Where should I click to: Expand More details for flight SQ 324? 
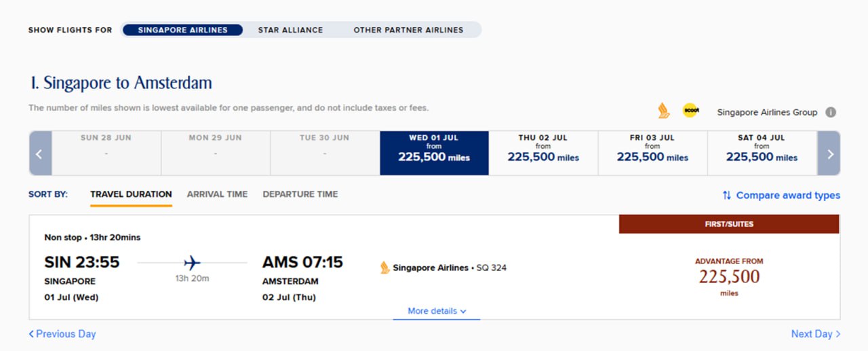437,311
